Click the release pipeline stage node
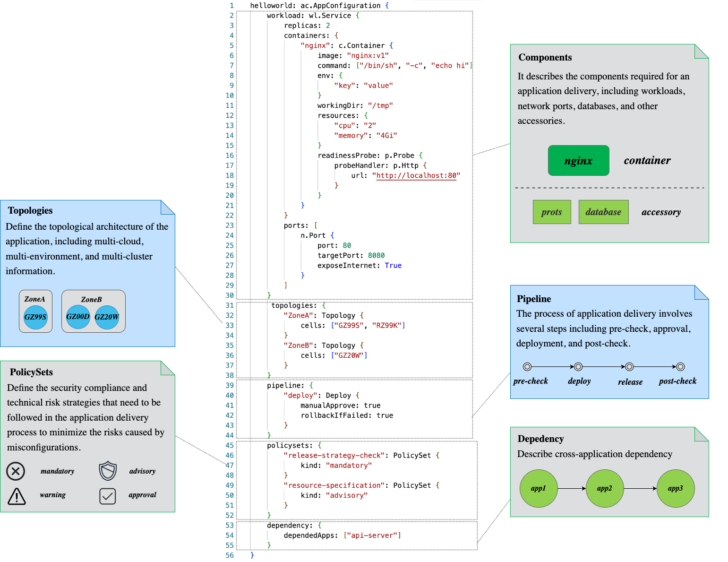Screen dimensions: 728x562 (x=629, y=366)
